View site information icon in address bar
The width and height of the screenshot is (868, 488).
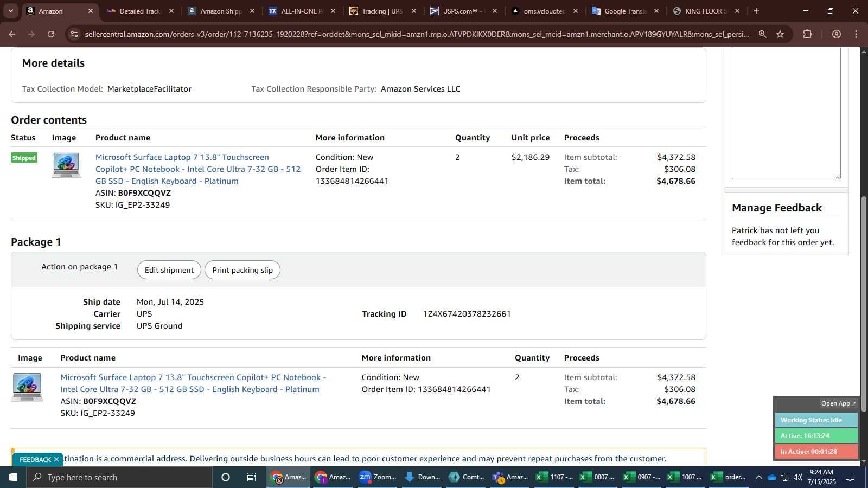(74, 34)
